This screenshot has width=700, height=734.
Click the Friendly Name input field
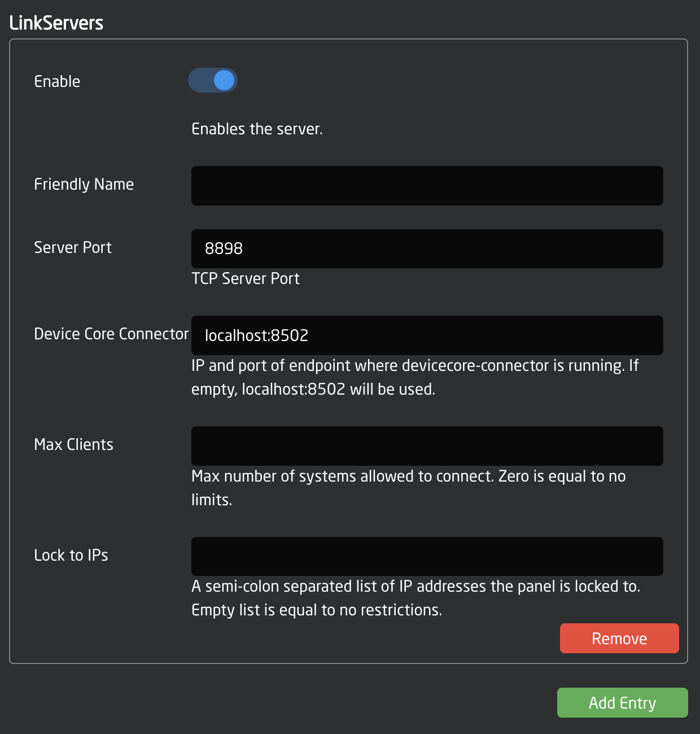(x=427, y=186)
